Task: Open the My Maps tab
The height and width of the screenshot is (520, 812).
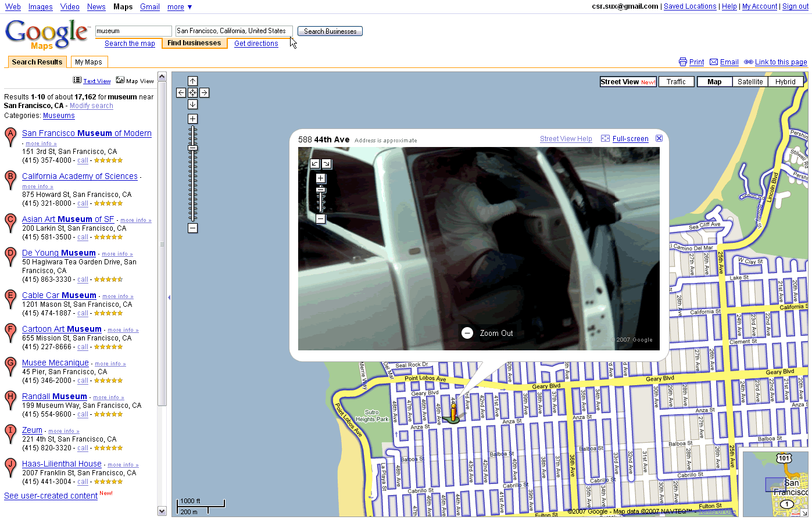Action: pos(88,62)
